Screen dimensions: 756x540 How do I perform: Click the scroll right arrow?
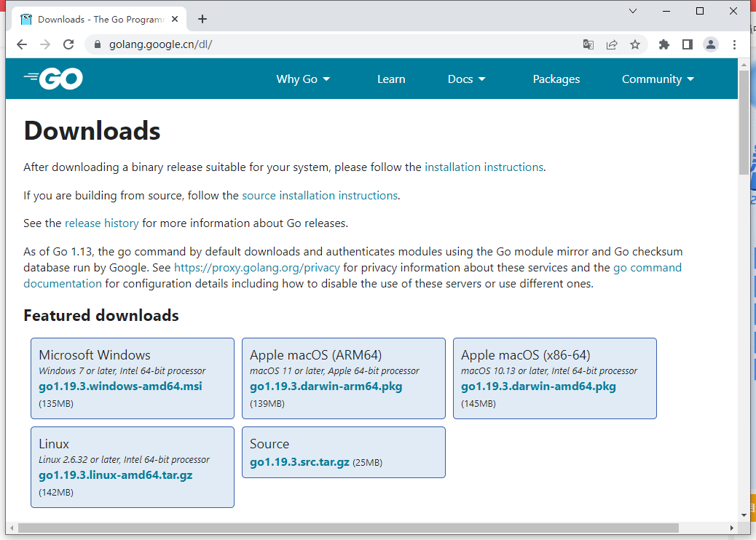(x=732, y=528)
